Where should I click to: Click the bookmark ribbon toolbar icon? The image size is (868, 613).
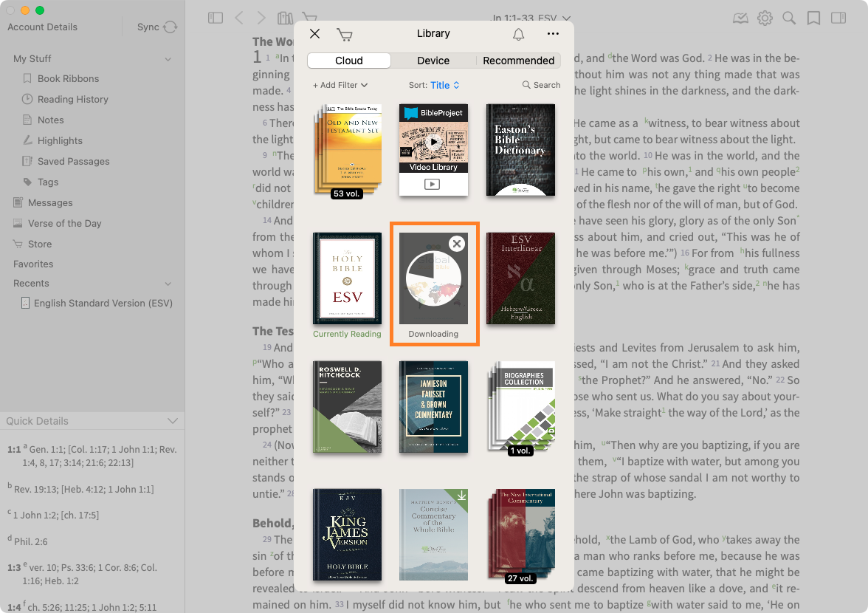tap(813, 18)
